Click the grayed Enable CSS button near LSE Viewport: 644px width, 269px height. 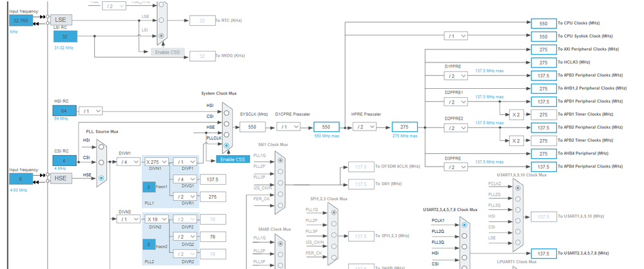pos(168,53)
